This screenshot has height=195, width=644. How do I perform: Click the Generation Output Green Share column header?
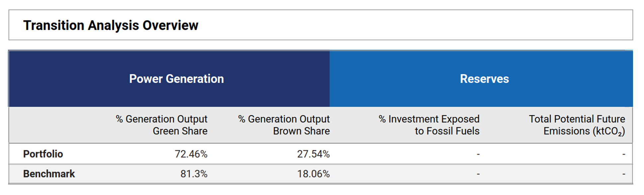tap(161, 125)
